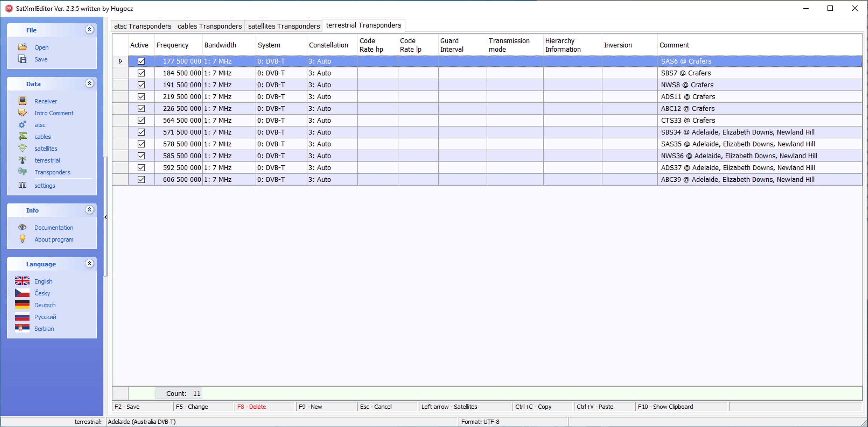The width and height of the screenshot is (868, 427).
Task: Click the settings list icon
Action: [22, 185]
